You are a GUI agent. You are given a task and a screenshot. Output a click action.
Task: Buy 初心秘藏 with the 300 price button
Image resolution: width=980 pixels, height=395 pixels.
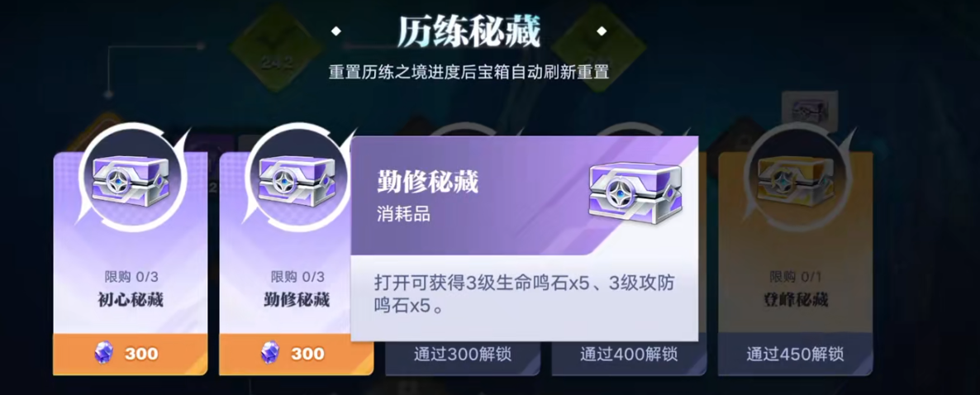(x=130, y=355)
